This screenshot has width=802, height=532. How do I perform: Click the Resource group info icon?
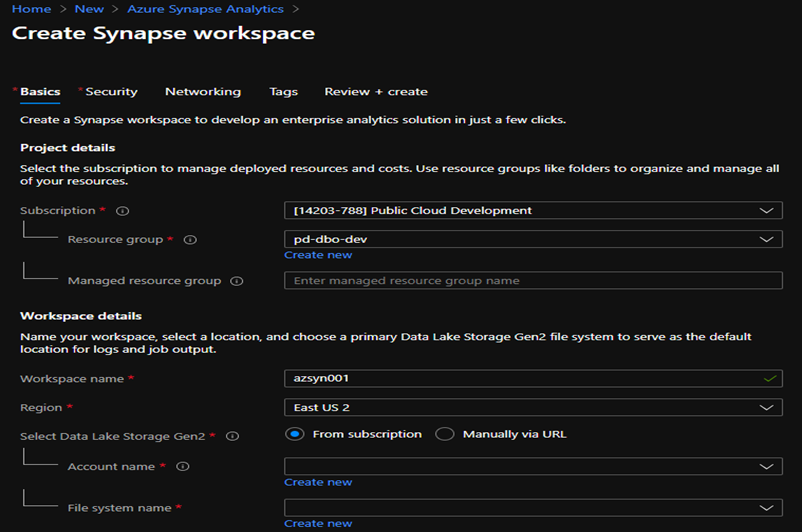tap(190, 239)
